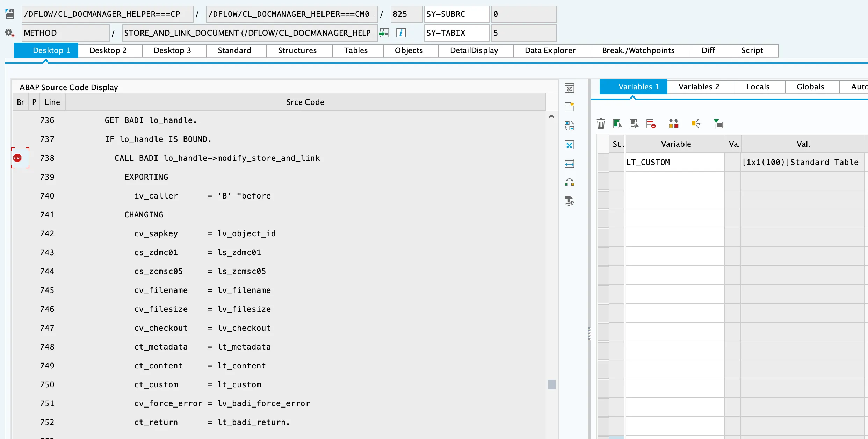The width and height of the screenshot is (868, 439).
Task: Click the Variable column header
Action: click(675, 144)
